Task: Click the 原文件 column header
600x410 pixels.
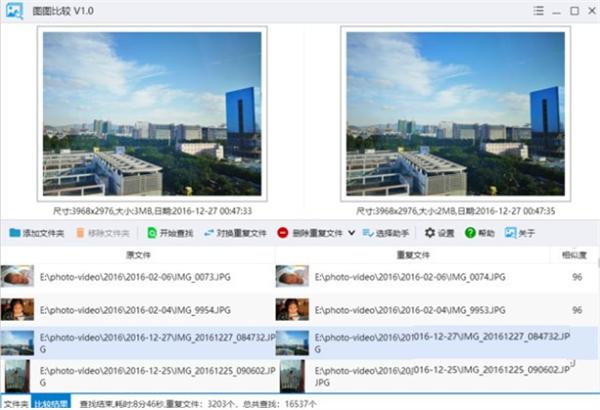Action: click(138, 255)
